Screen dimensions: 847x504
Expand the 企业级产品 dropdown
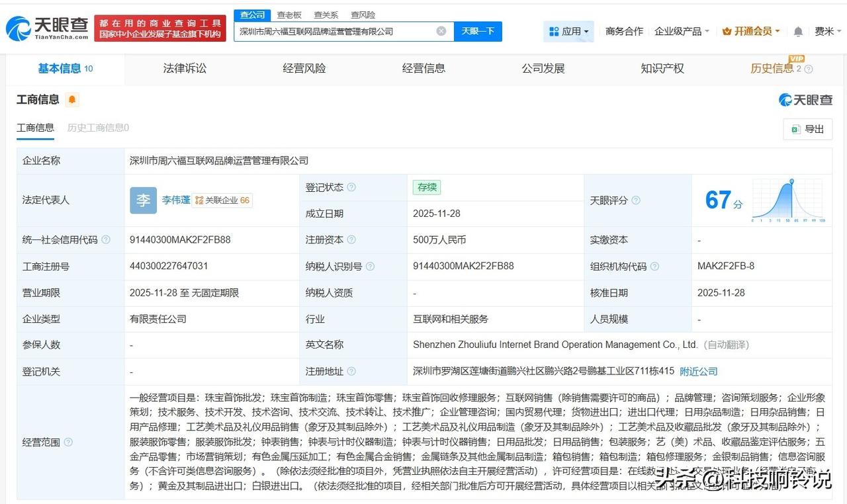682,30
